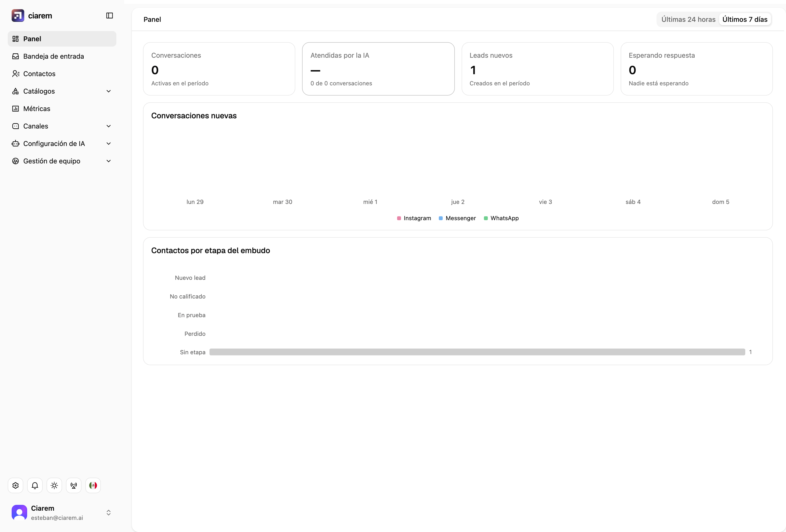The height and width of the screenshot is (532, 786).
Task: Click the Ciarem user avatar
Action: pos(19,512)
